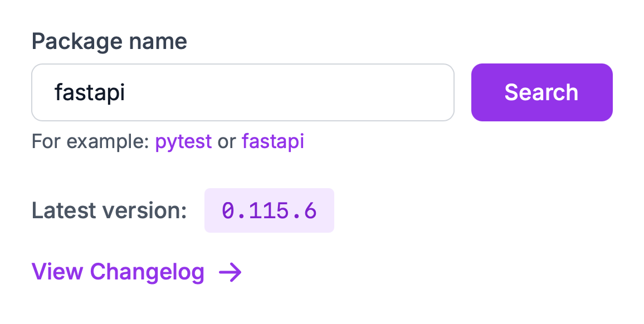Open the View Changelog link
Image resolution: width=644 pixels, height=324 pixels.
coord(118,272)
